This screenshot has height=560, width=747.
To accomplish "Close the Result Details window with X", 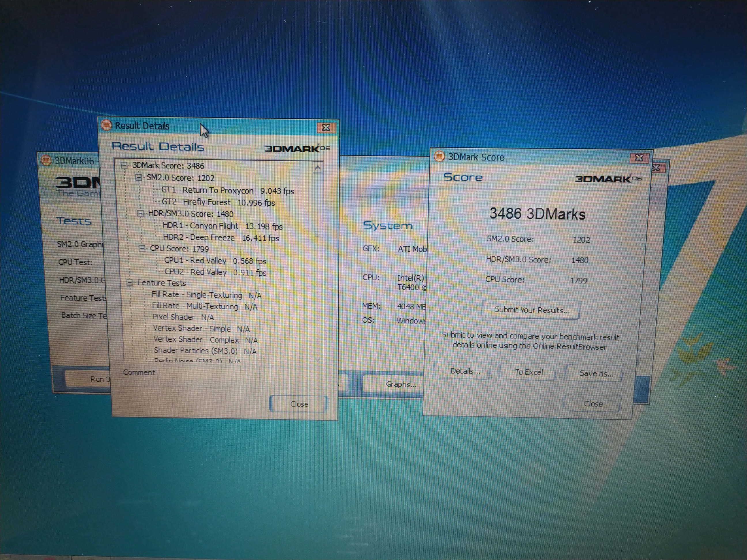I will point(326,128).
